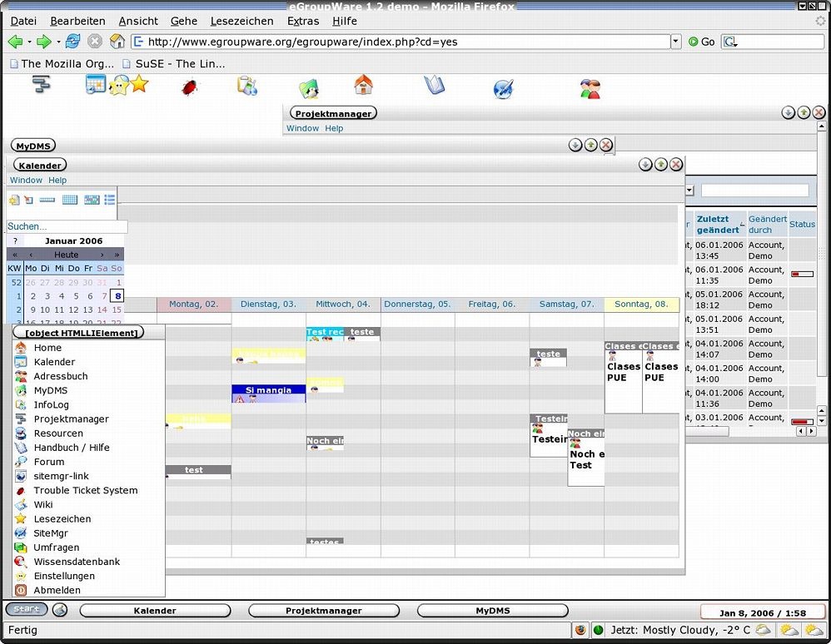
Task: Click the weather icon in the system tray
Action: tap(762, 630)
